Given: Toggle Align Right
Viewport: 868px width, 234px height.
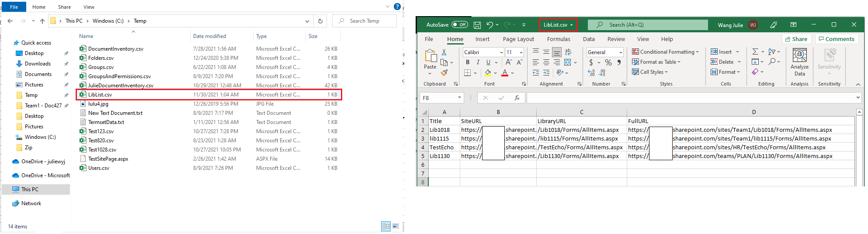Looking at the screenshot, I should [x=557, y=62].
